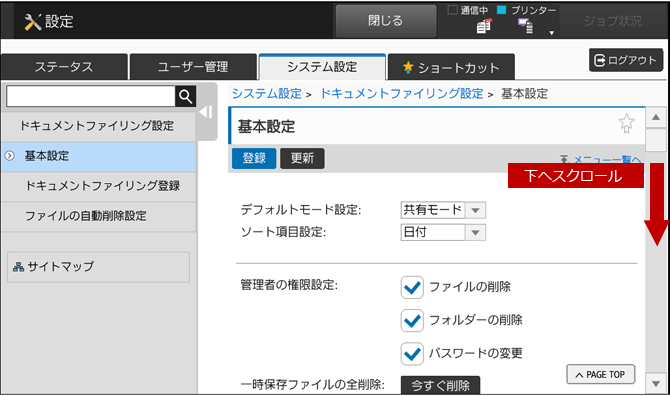This screenshot has height=396, width=670.
Task: Click scrollbar up arrow
Action: [655, 117]
